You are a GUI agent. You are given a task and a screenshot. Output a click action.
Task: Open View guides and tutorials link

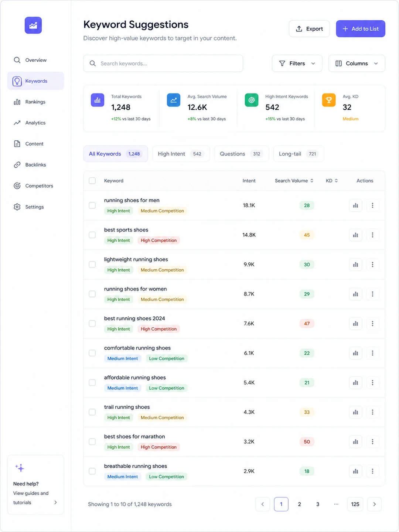[31, 498]
